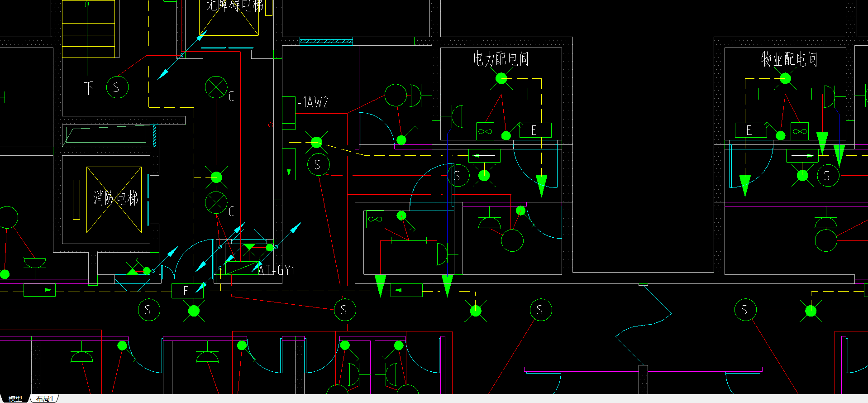Viewport: 868px width, 403px height.
Task: Select the 无障碍电梯 label at top
Action: click(x=235, y=5)
